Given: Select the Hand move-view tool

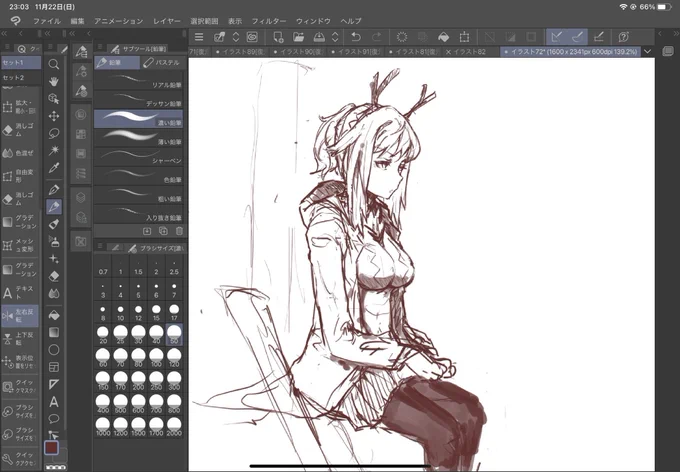Looking at the screenshot, I should 54,82.
